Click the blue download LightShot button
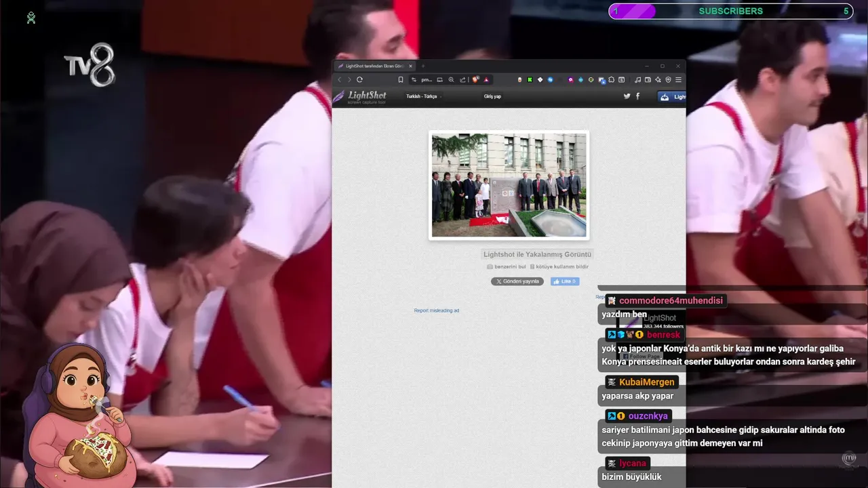The image size is (868, 488). click(x=672, y=97)
